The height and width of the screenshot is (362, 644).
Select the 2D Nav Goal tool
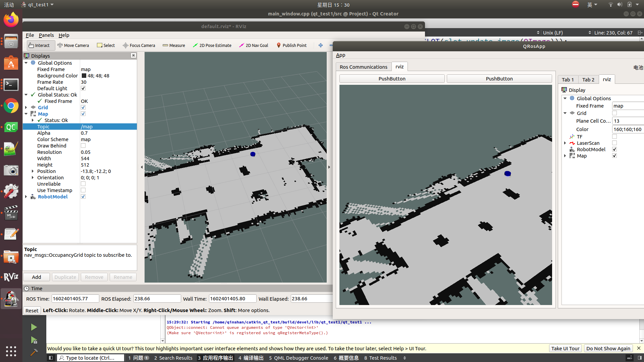click(x=254, y=45)
